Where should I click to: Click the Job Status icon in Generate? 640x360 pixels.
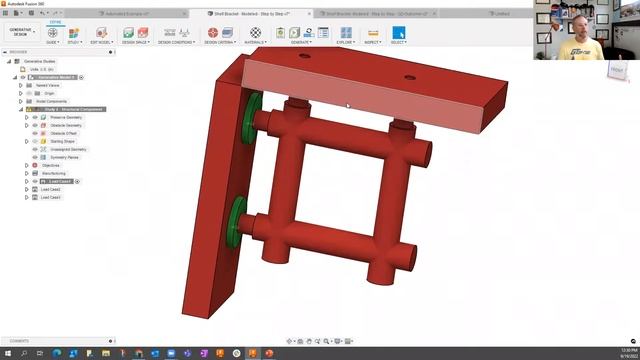coord(323,32)
